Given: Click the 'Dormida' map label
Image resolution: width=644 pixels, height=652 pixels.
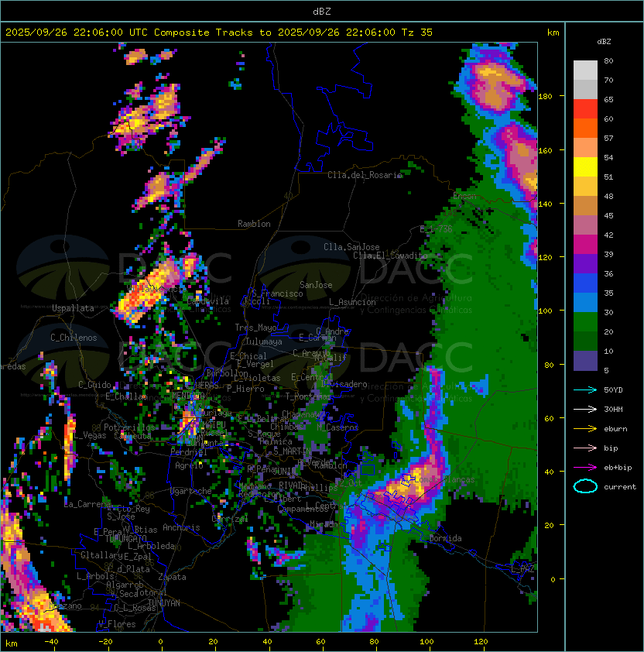Looking at the screenshot, I should [x=445, y=538].
